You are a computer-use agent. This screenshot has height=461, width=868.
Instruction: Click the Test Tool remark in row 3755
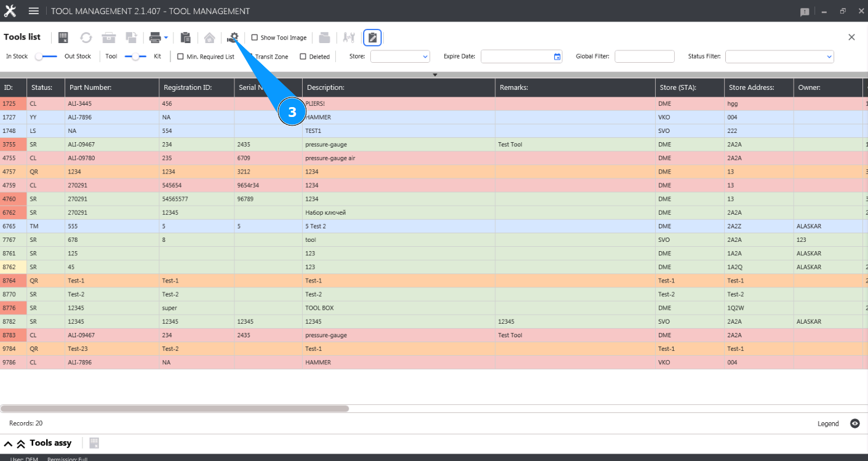click(511, 145)
